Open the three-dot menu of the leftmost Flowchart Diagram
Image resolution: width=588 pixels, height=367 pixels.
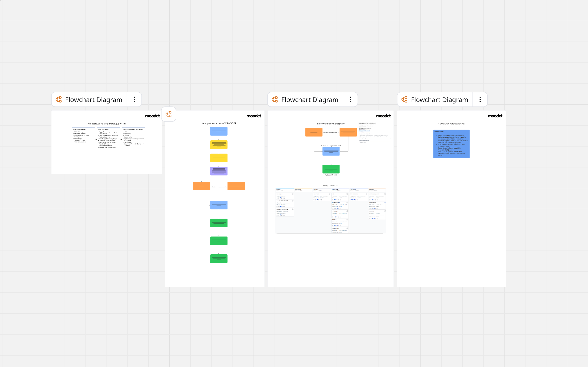tap(134, 100)
